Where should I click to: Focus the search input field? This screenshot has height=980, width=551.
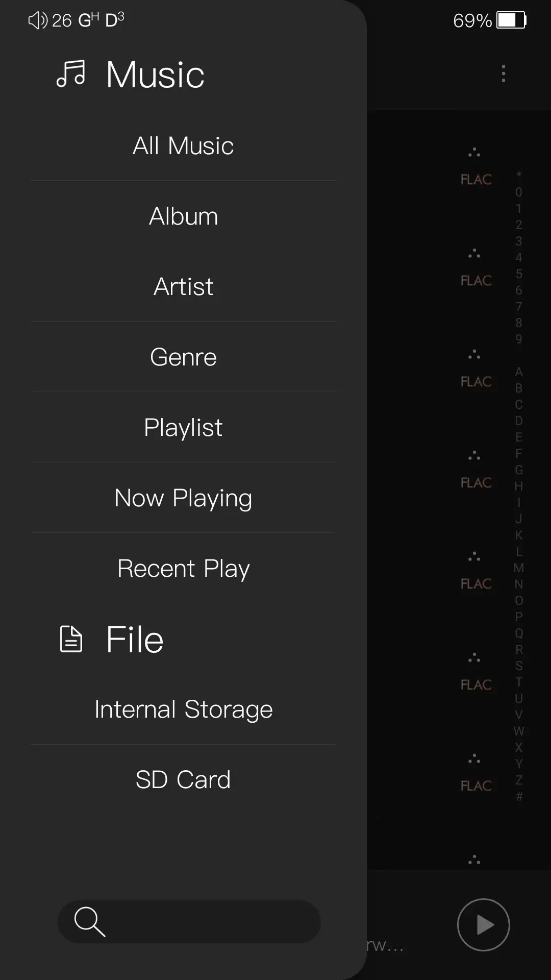(204, 922)
